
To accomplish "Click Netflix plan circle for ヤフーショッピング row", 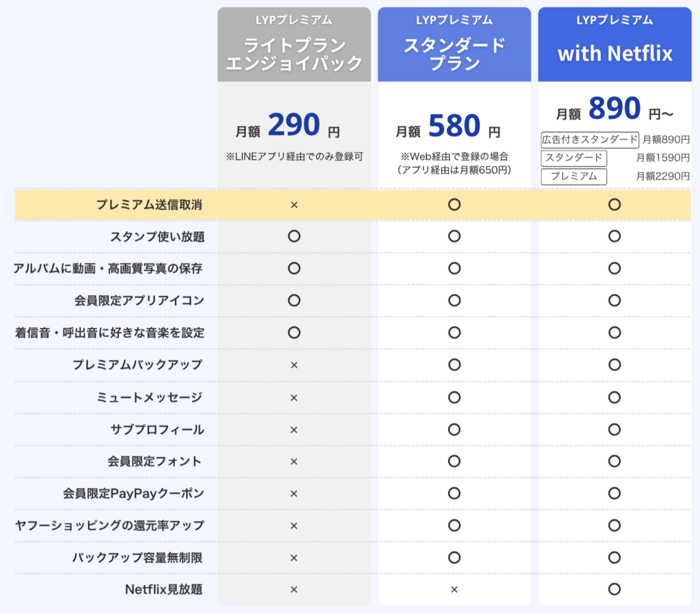I will click(x=615, y=526).
